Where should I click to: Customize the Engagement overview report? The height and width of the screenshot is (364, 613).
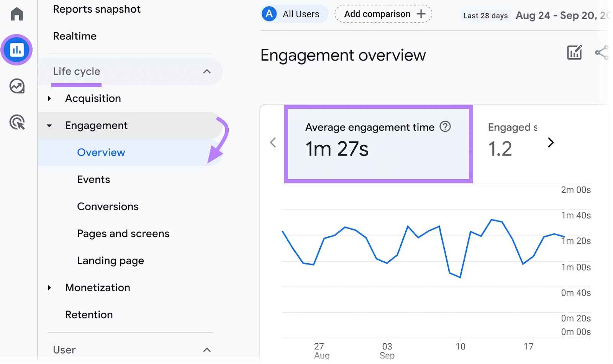click(x=574, y=52)
